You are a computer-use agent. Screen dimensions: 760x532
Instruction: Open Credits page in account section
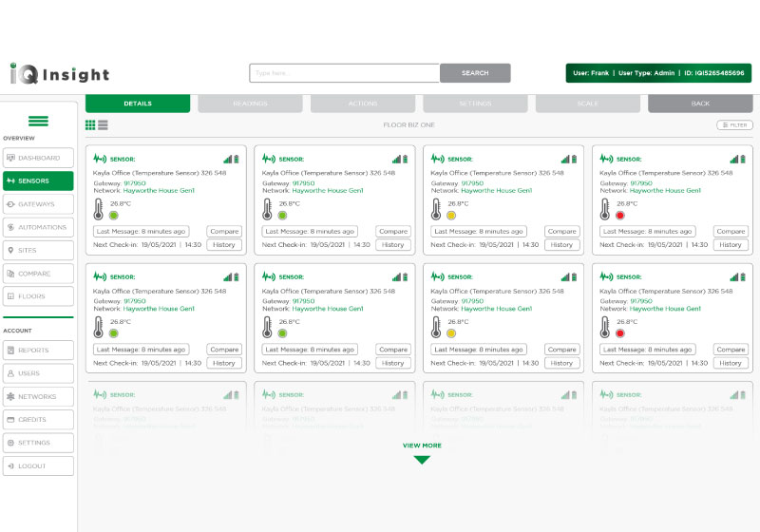click(x=38, y=419)
